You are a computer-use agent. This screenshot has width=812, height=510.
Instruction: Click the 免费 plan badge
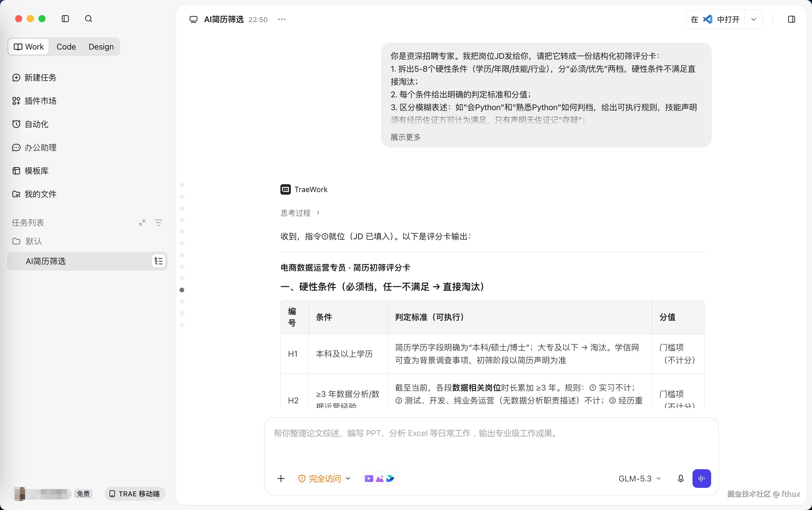(x=83, y=493)
